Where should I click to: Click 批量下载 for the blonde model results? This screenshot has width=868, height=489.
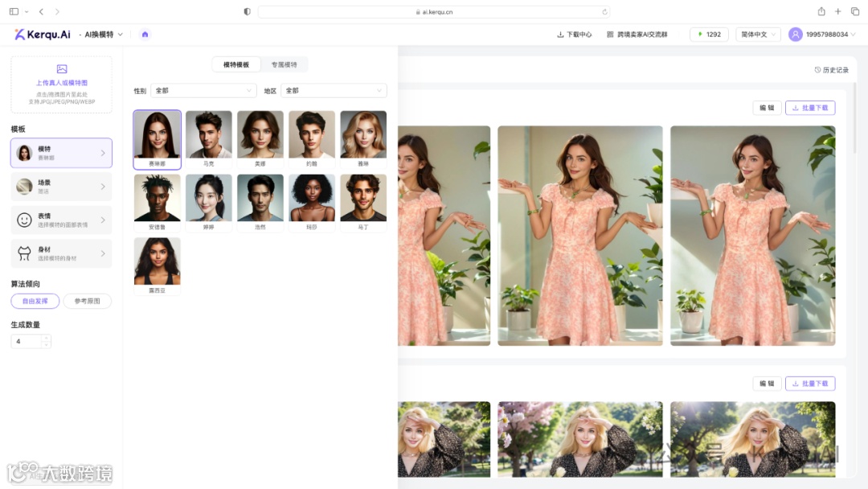(x=810, y=383)
